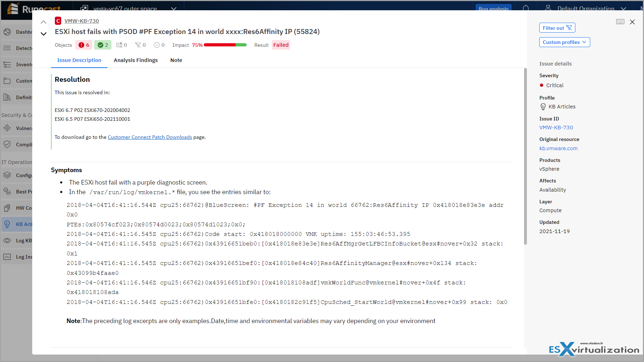Open the Dashboard sidebar icon

point(7,32)
